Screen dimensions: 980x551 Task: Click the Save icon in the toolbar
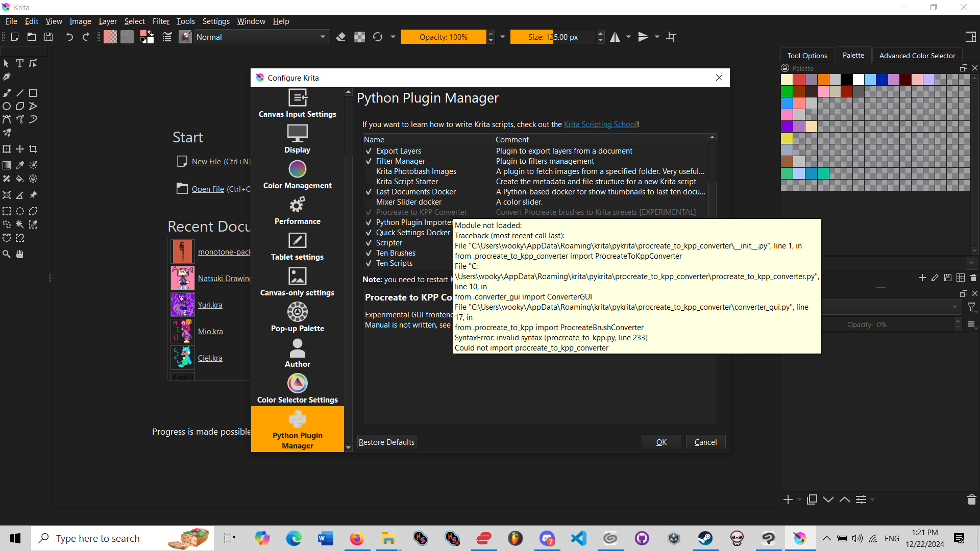[x=48, y=37]
